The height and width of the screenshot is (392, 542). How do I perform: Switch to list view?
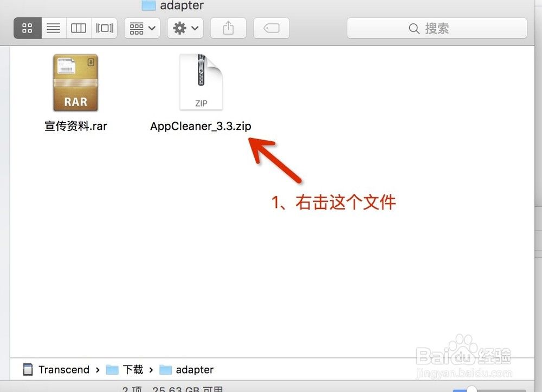click(x=53, y=28)
